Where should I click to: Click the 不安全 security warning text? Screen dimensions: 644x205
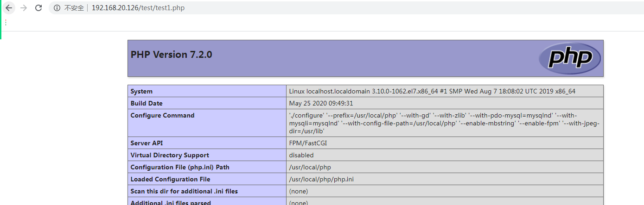coord(74,8)
